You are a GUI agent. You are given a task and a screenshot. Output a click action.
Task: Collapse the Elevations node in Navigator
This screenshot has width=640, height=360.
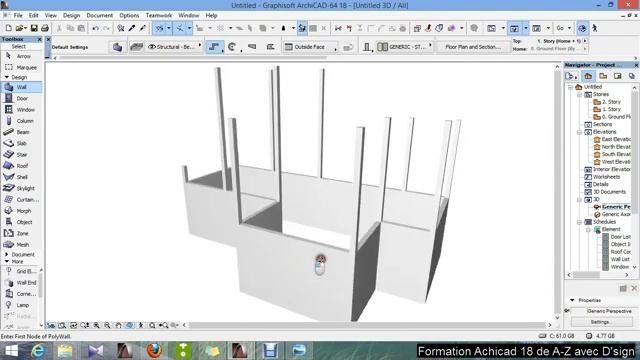click(x=579, y=132)
